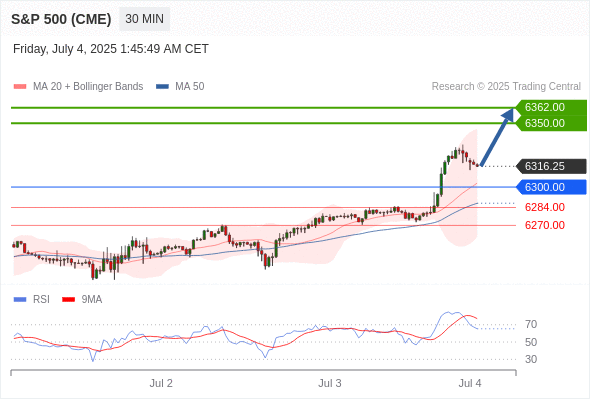
Task: Click the 6316.25 current price tag
Action: (551, 166)
